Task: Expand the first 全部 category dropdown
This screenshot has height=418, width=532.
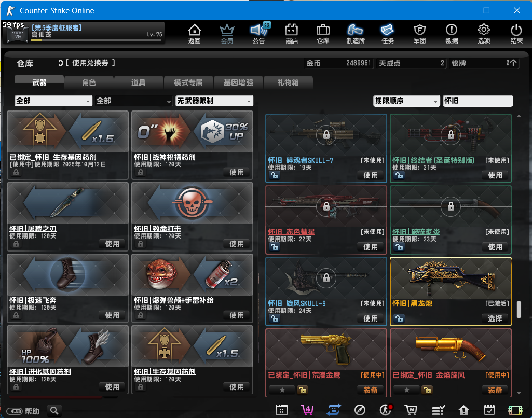Action: click(x=53, y=101)
